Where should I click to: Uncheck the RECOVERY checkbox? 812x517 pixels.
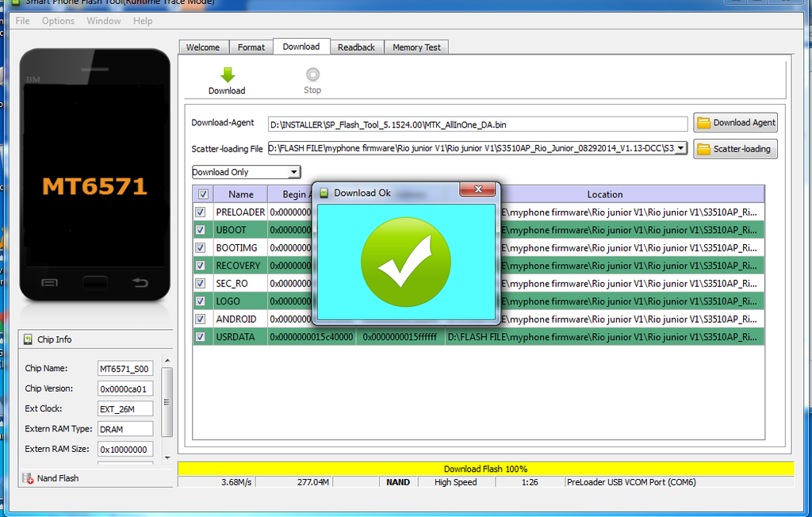(x=201, y=265)
